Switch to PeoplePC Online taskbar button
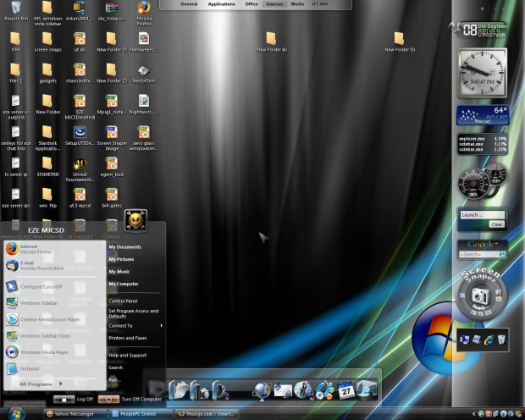Viewport: 525px width, 420px height. click(141, 414)
